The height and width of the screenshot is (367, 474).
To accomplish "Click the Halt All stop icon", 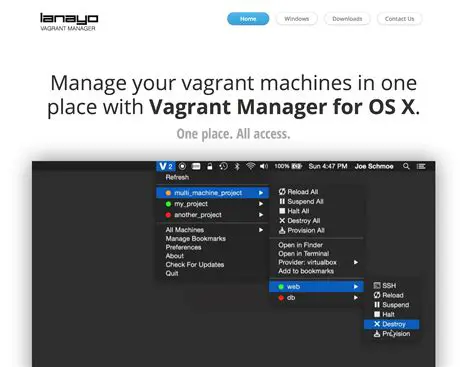I will coord(282,211).
